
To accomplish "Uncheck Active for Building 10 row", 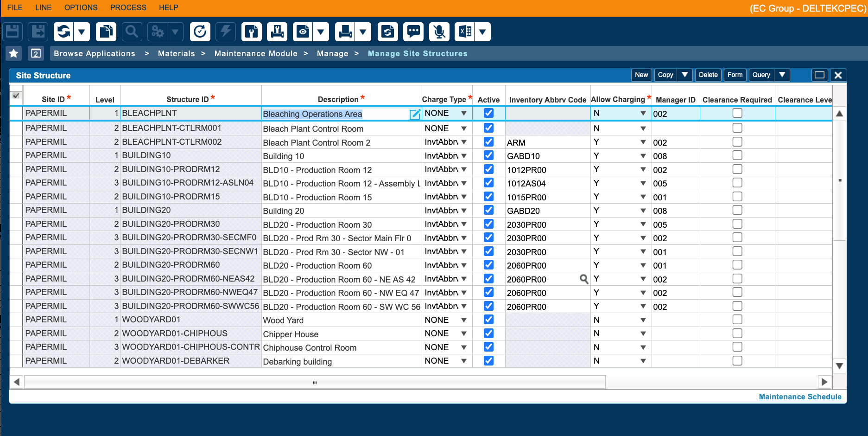I will pyautogui.click(x=488, y=155).
